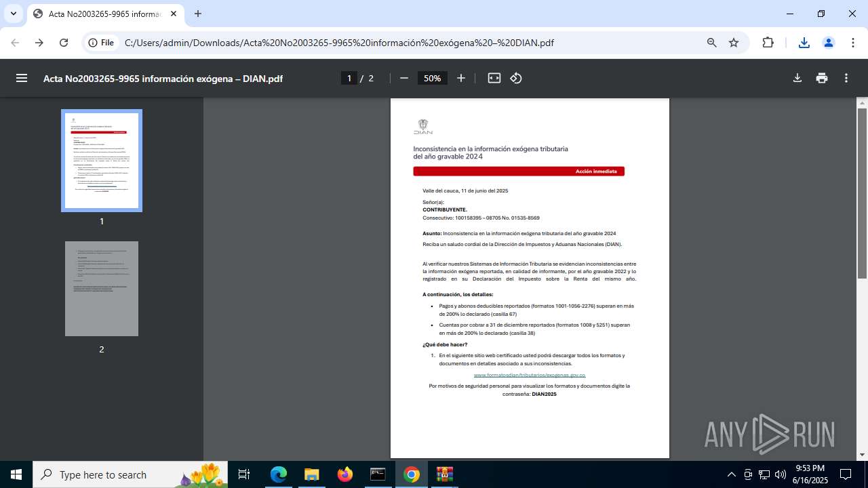
Task: Reload the current page
Action: 64,43
